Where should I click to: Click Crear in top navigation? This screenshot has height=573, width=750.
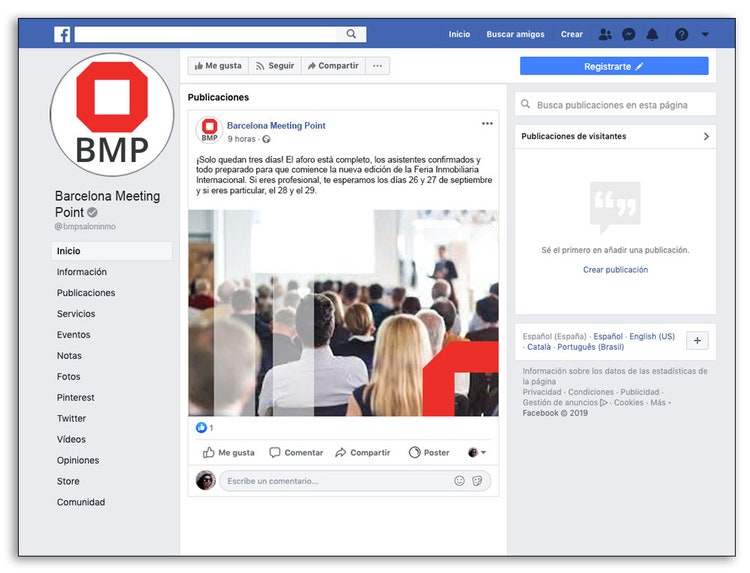coord(572,34)
